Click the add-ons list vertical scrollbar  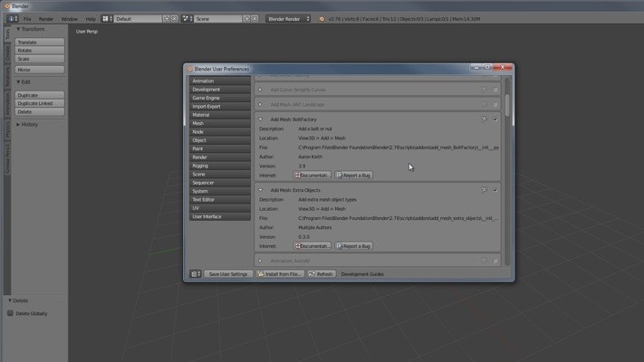(508, 105)
